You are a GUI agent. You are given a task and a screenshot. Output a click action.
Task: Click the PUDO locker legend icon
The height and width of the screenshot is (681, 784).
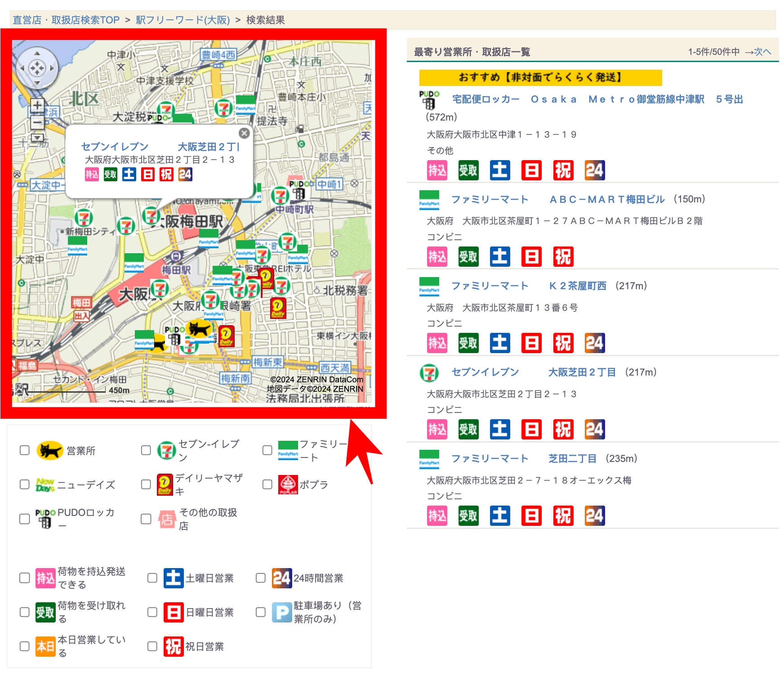pyautogui.click(x=45, y=519)
